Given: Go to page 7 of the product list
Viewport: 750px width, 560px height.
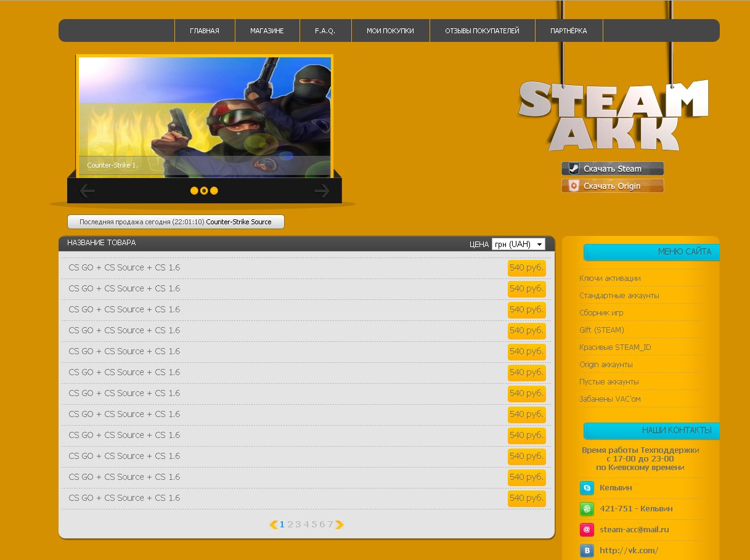Looking at the screenshot, I should point(330,525).
